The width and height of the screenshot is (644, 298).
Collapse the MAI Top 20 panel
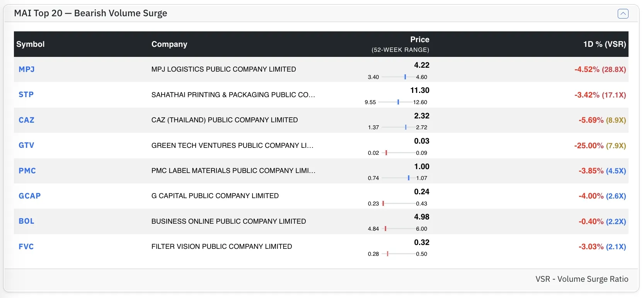pos(623,14)
